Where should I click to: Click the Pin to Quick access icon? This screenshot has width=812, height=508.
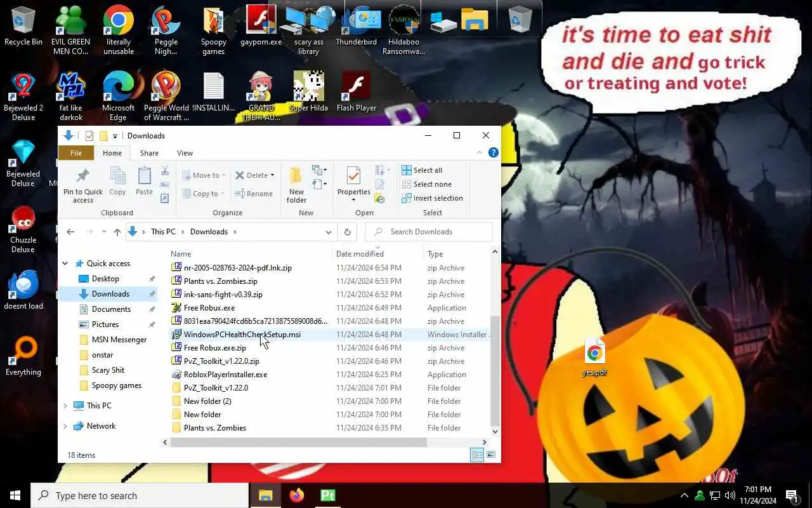point(82,175)
